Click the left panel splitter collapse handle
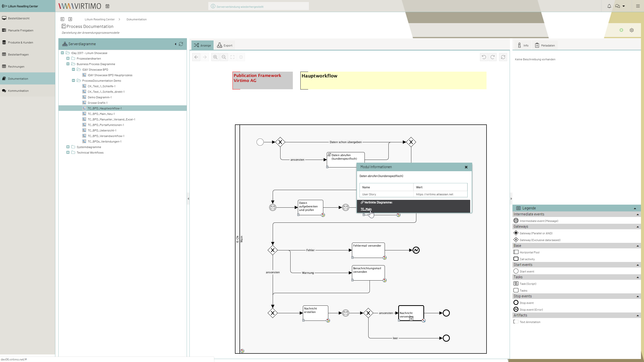This screenshot has width=644, height=362. click(x=188, y=199)
